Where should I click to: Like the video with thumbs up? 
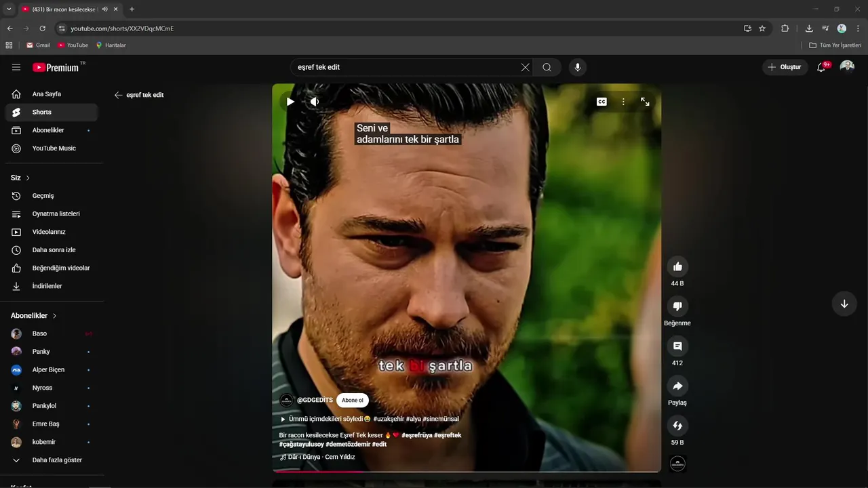(x=677, y=266)
